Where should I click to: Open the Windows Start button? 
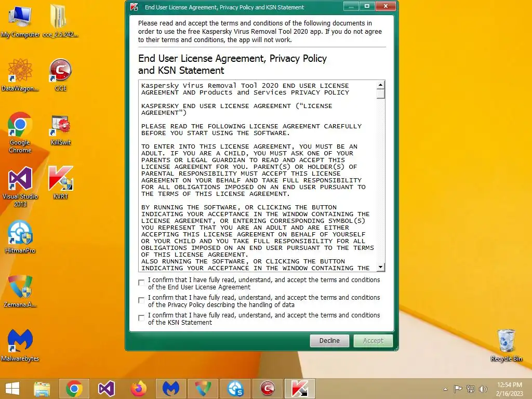pos(12,389)
